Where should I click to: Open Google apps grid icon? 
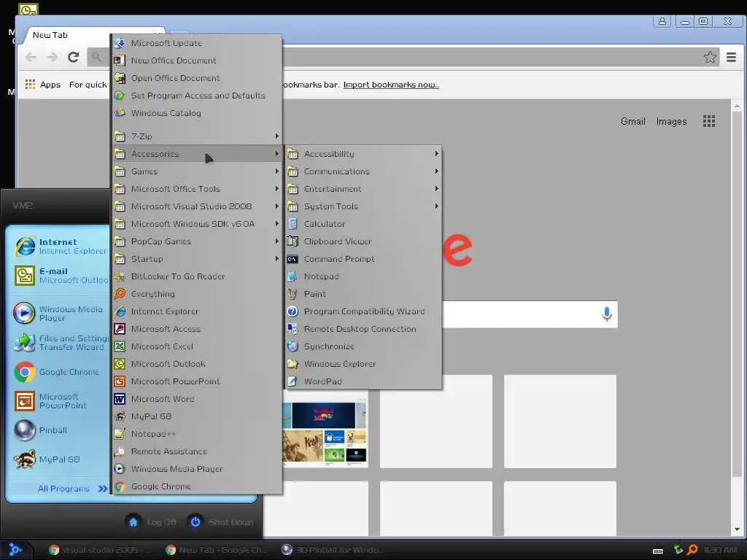pos(709,122)
